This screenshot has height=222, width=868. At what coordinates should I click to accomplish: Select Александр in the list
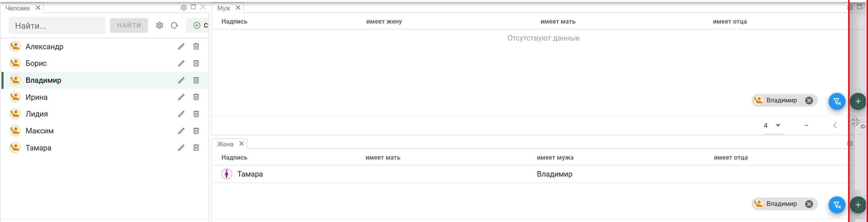pos(105,46)
